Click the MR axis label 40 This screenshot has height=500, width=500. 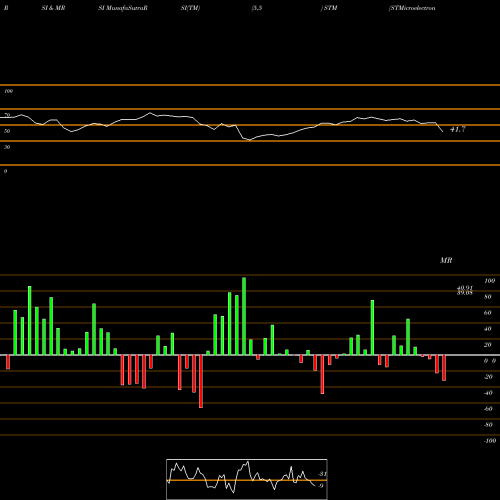[488, 329]
